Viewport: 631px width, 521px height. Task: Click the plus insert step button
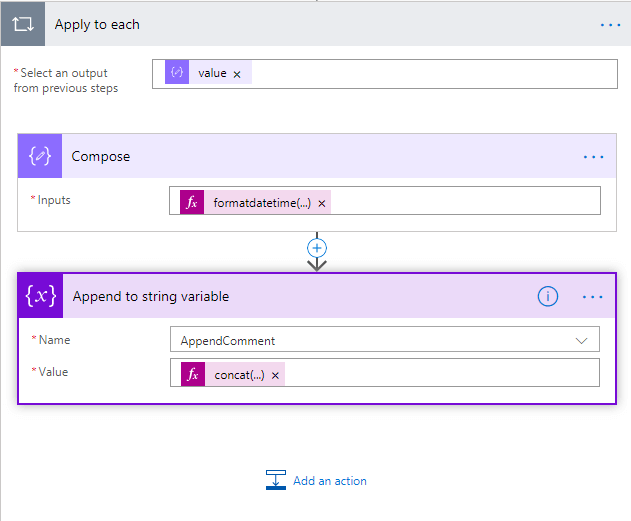[x=317, y=248]
